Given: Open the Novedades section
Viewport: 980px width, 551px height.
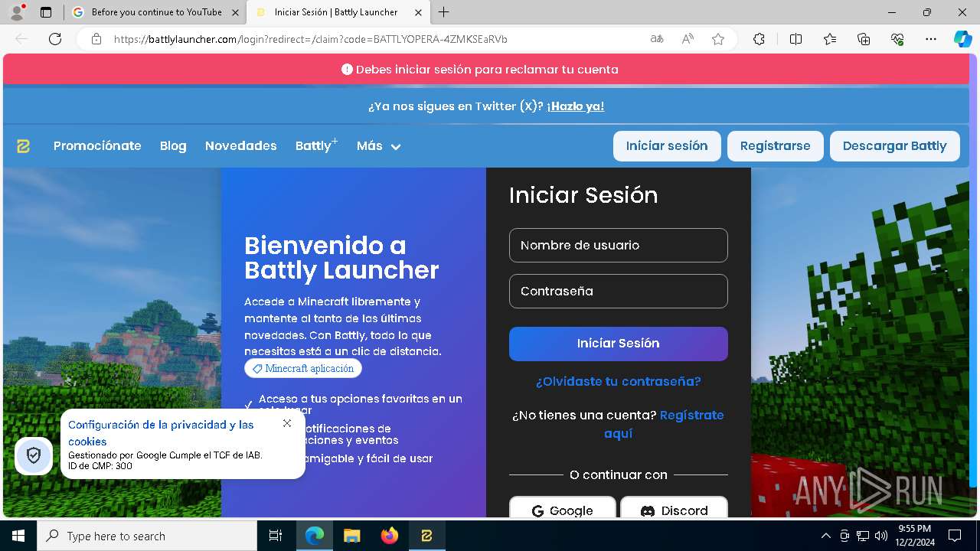Looking at the screenshot, I should [x=240, y=146].
